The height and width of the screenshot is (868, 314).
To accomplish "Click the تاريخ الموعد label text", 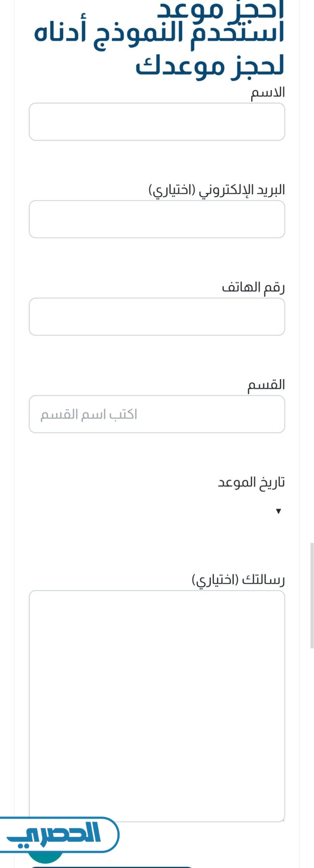I will (x=251, y=482).
